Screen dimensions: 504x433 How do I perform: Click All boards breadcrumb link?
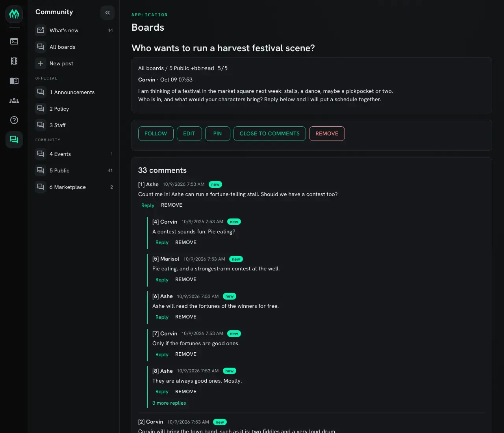151,68
